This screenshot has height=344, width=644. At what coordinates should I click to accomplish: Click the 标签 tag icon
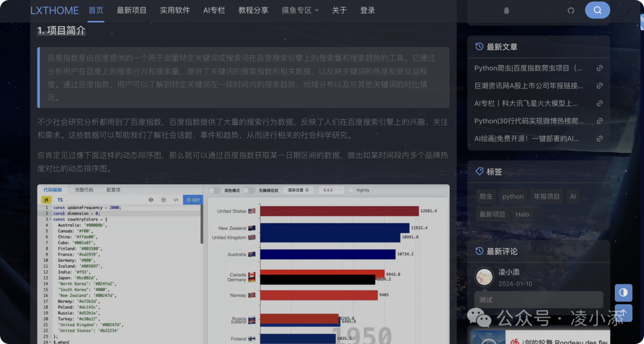point(479,171)
